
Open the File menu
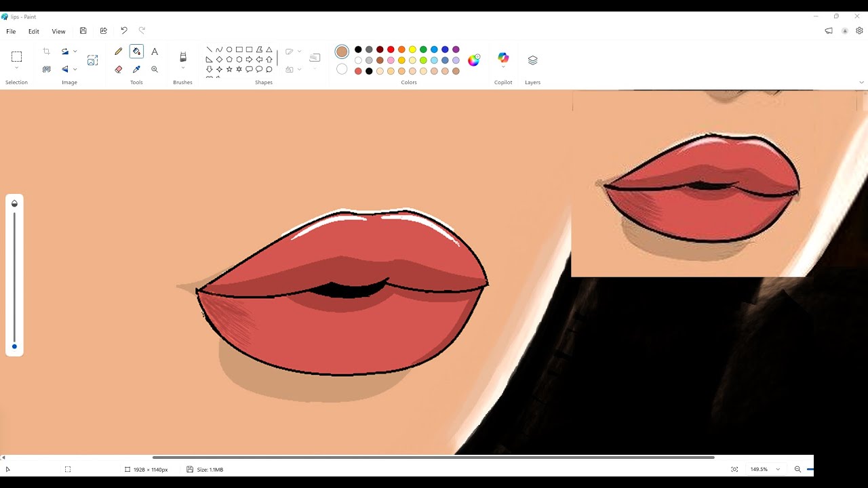pos(11,31)
